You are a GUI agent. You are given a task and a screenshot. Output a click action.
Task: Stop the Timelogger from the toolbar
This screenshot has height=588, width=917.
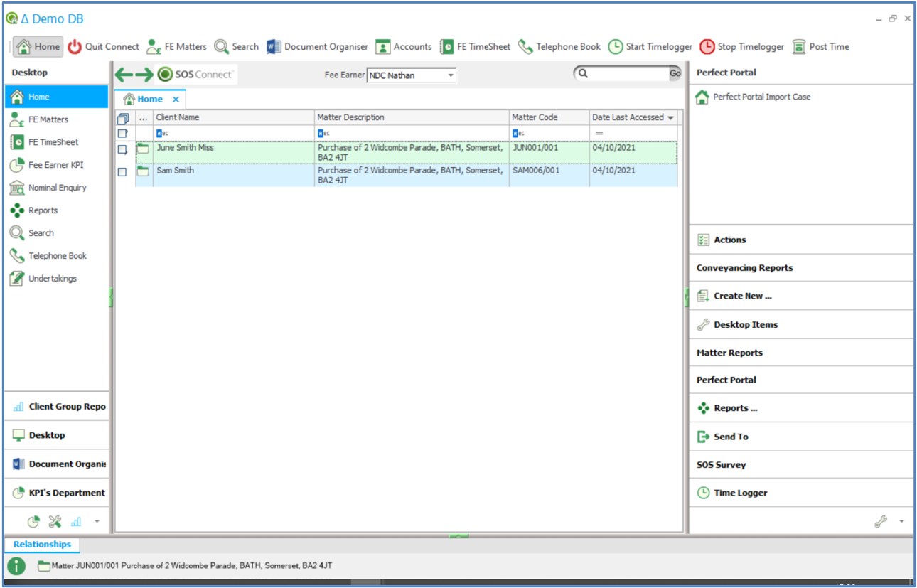741,47
